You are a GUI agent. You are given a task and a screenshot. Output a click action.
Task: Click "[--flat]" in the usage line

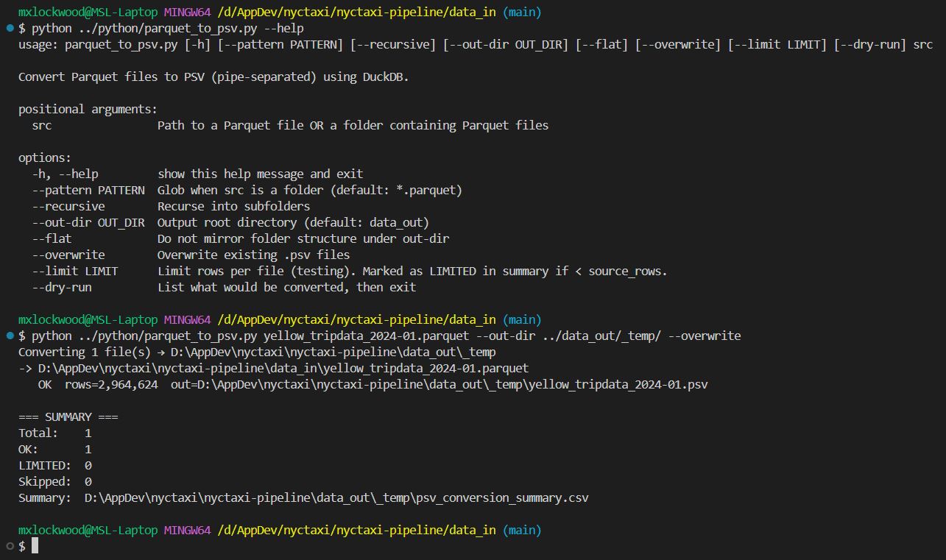pyautogui.click(x=601, y=44)
